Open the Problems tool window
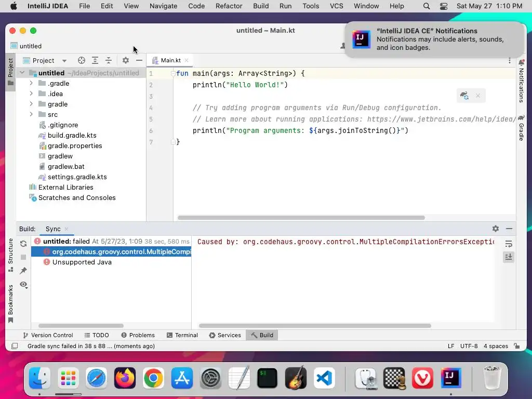The height and width of the screenshot is (399, 532). click(138, 335)
